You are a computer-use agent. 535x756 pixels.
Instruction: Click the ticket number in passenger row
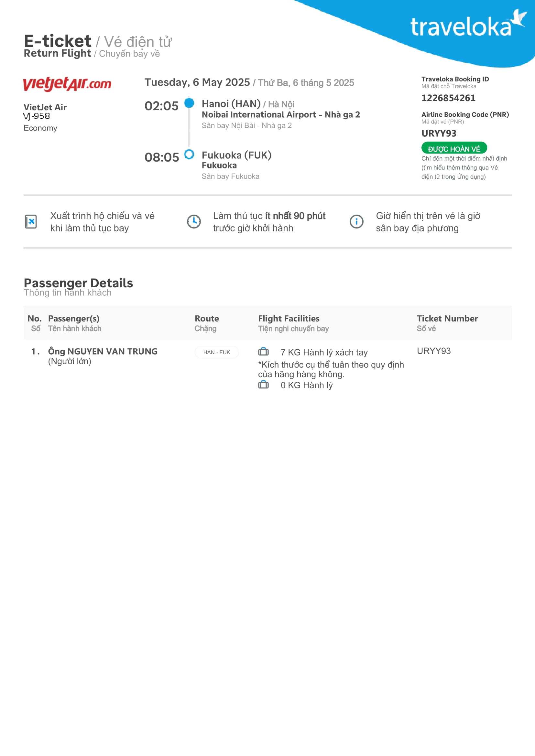tap(433, 351)
